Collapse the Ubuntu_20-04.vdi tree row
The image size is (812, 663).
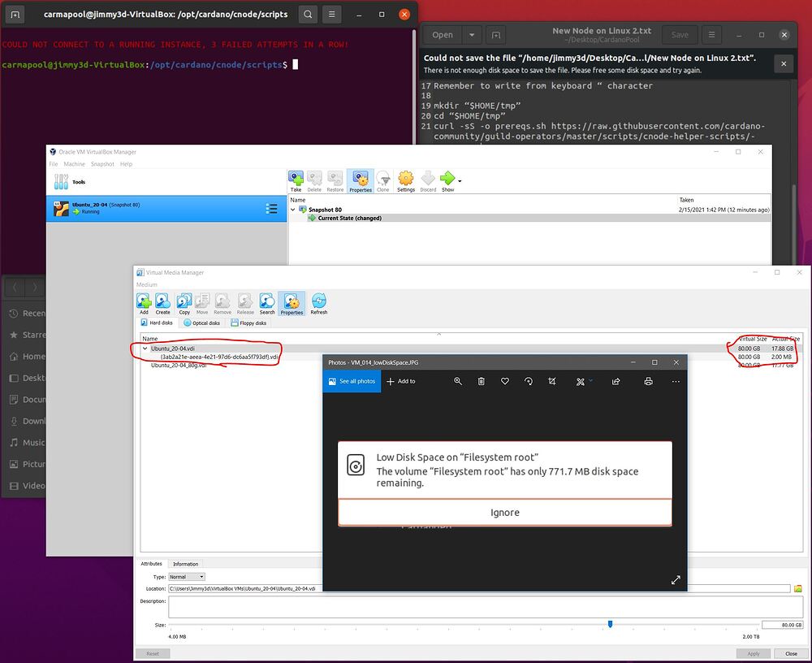145,349
